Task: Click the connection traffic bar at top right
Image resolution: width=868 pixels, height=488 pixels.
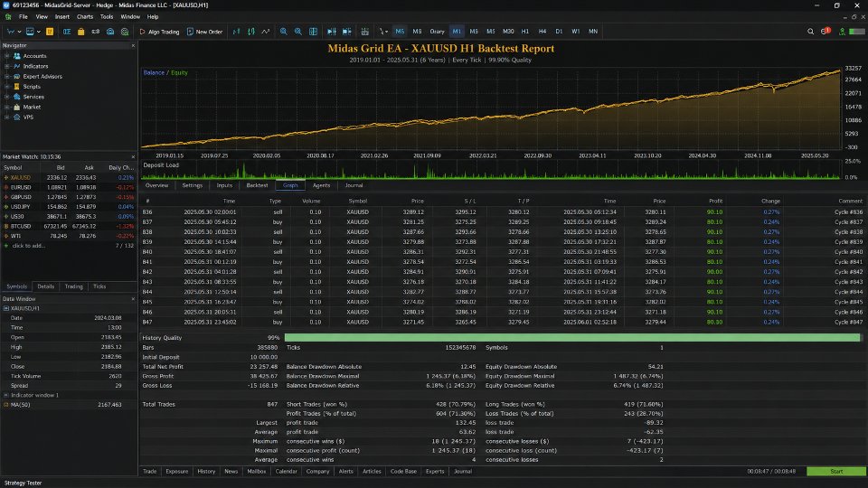Action: 857,32
